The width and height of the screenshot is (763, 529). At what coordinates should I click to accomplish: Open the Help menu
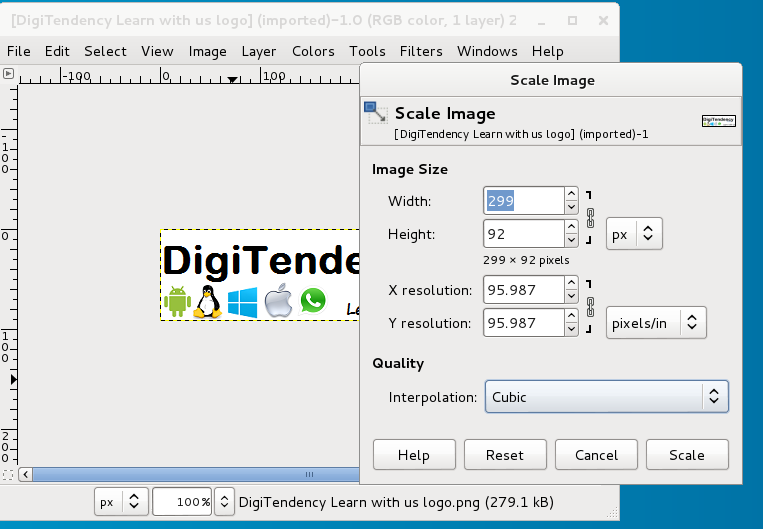[x=547, y=51]
